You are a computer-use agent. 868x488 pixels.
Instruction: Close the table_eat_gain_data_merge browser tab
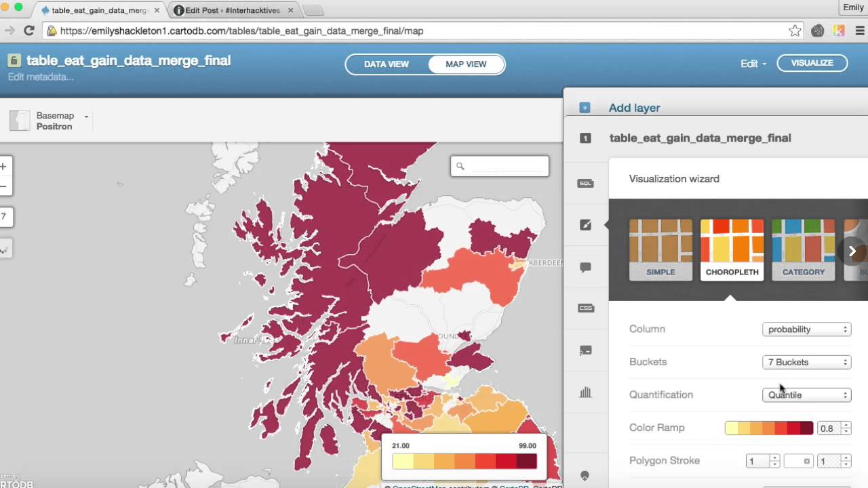point(158,11)
